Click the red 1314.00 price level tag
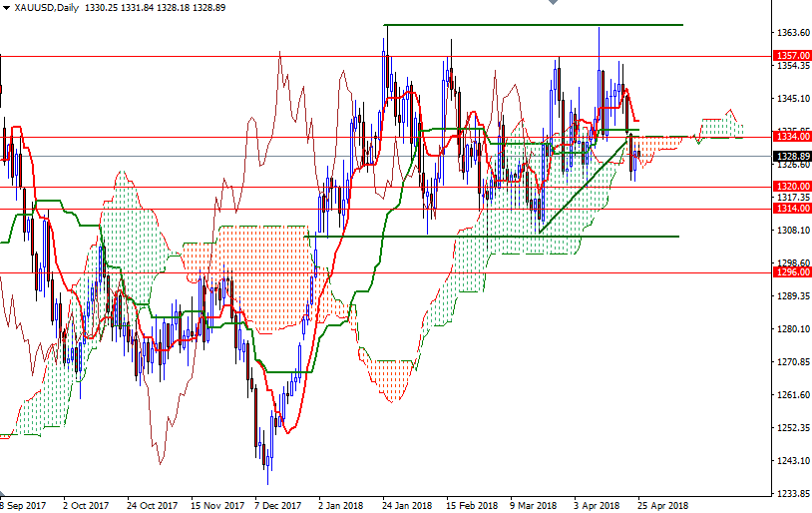This screenshot has height=513, width=812. (791, 209)
